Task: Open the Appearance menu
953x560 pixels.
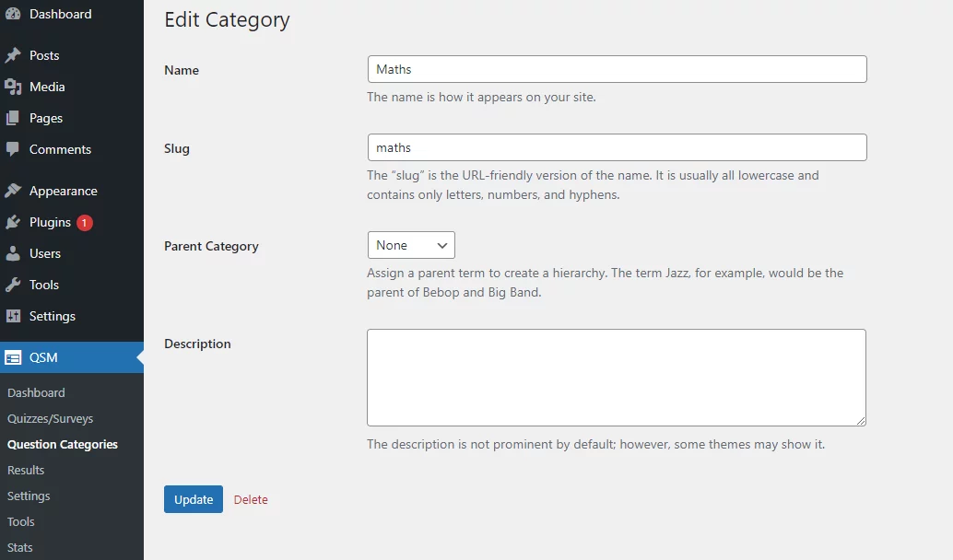Action: 72,191
